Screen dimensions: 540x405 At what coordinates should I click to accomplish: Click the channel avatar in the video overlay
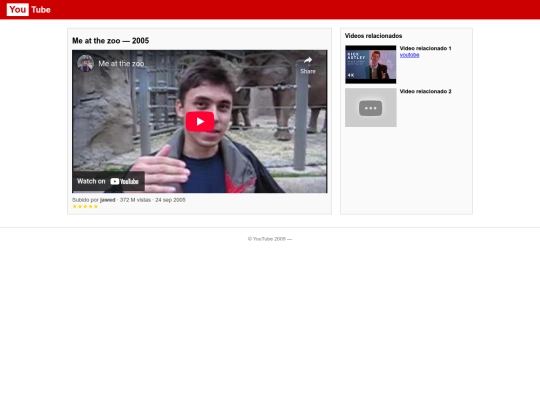point(85,63)
